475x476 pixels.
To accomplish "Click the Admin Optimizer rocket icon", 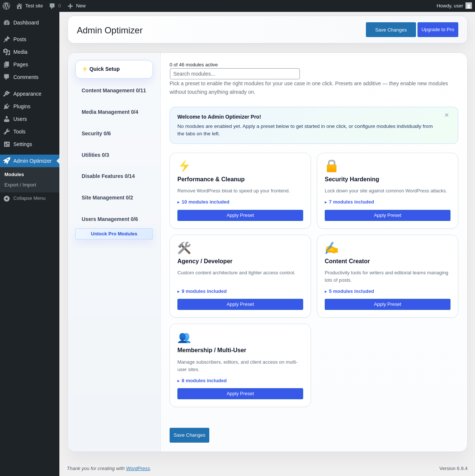I will click(x=7, y=161).
